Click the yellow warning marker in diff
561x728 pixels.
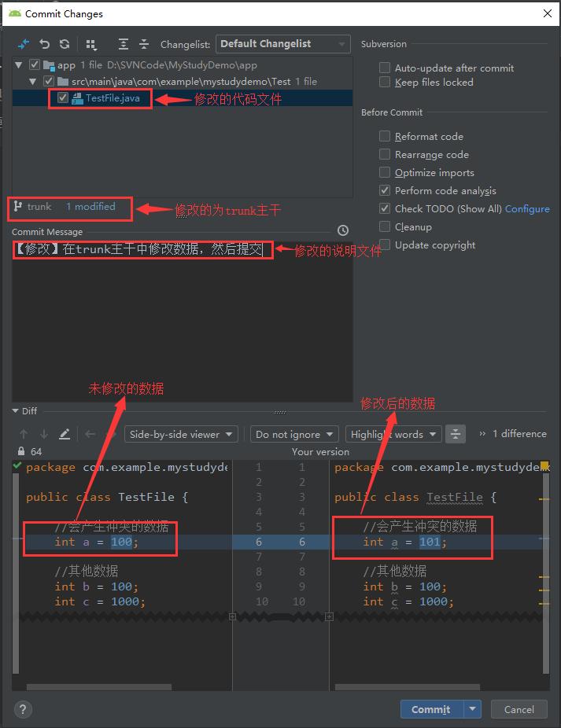coord(544,465)
